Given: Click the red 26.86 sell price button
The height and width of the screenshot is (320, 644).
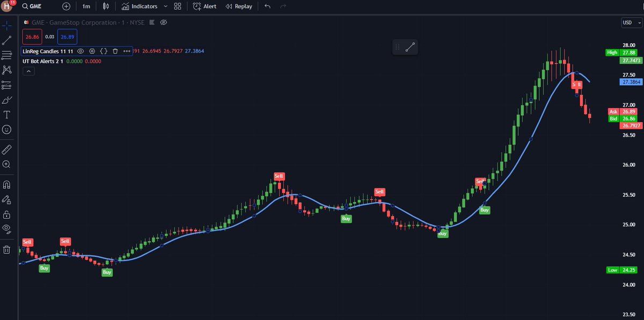Looking at the screenshot, I should (32, 36).
